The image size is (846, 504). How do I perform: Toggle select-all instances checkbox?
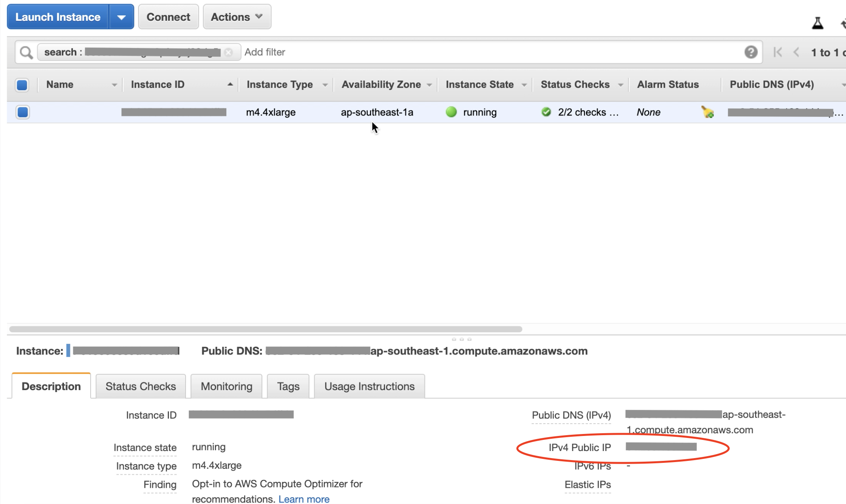click(x=22, y=85)
